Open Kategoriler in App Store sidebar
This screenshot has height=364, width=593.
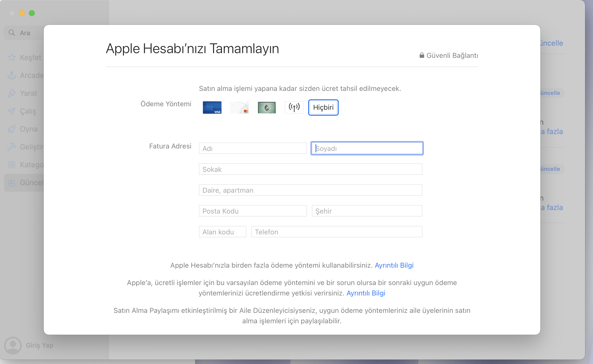(24, 165)
